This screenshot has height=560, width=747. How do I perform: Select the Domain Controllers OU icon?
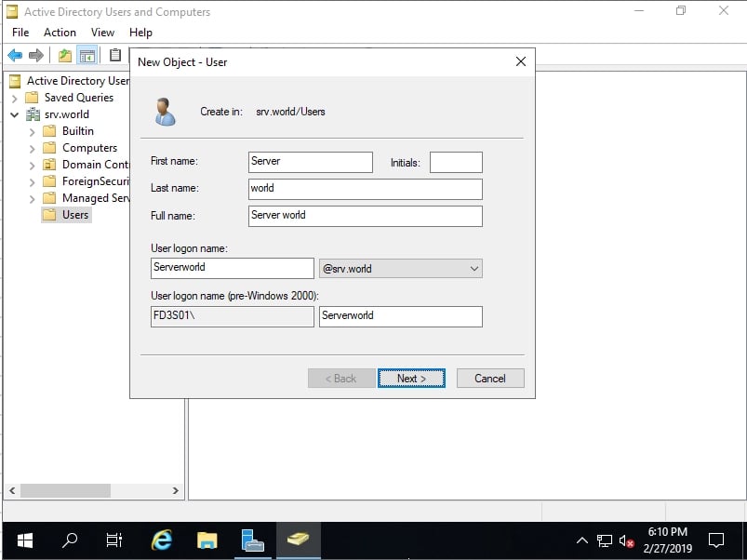(49, 165)
